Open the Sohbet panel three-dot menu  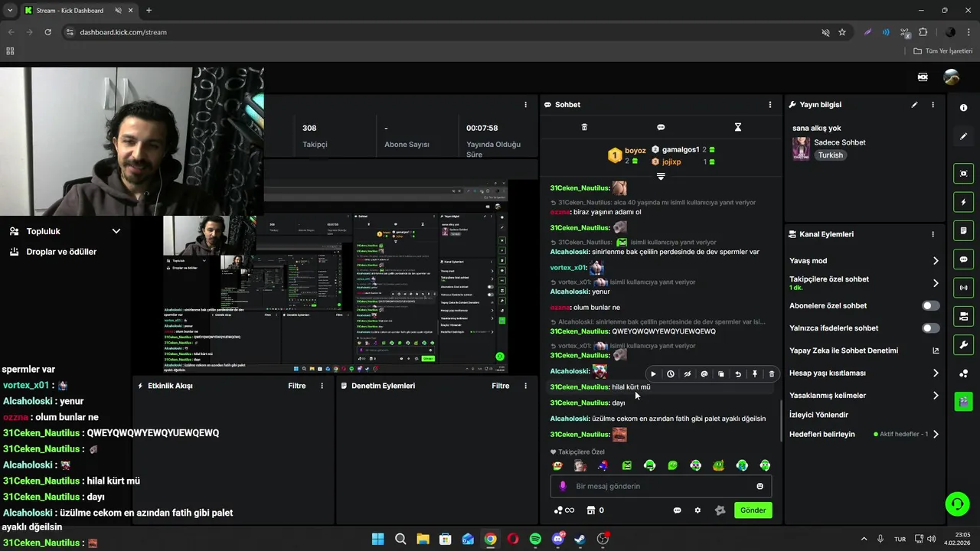click(770, 105)
